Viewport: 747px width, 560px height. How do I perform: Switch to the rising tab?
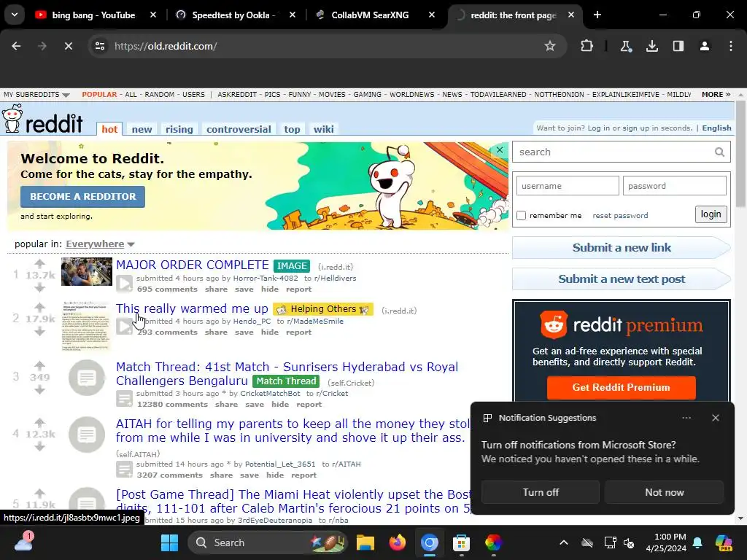pyautogui.click(x=179, y=129)
